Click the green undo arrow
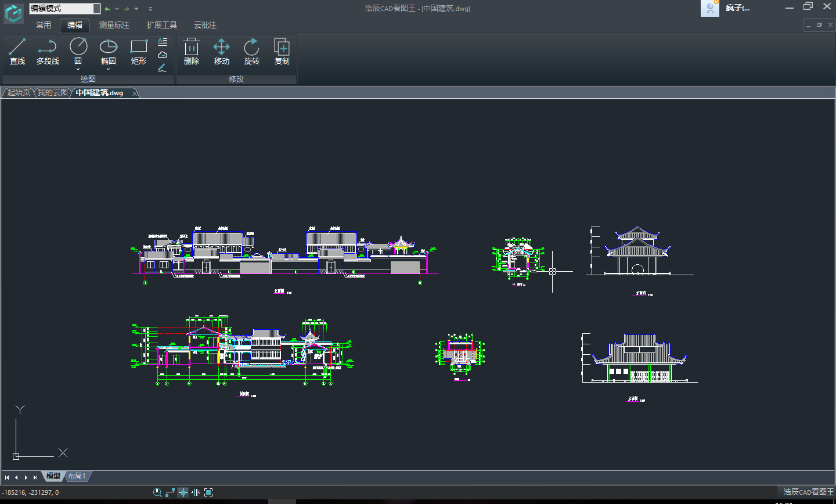The image size is (836, 504). tap(107, 9)
